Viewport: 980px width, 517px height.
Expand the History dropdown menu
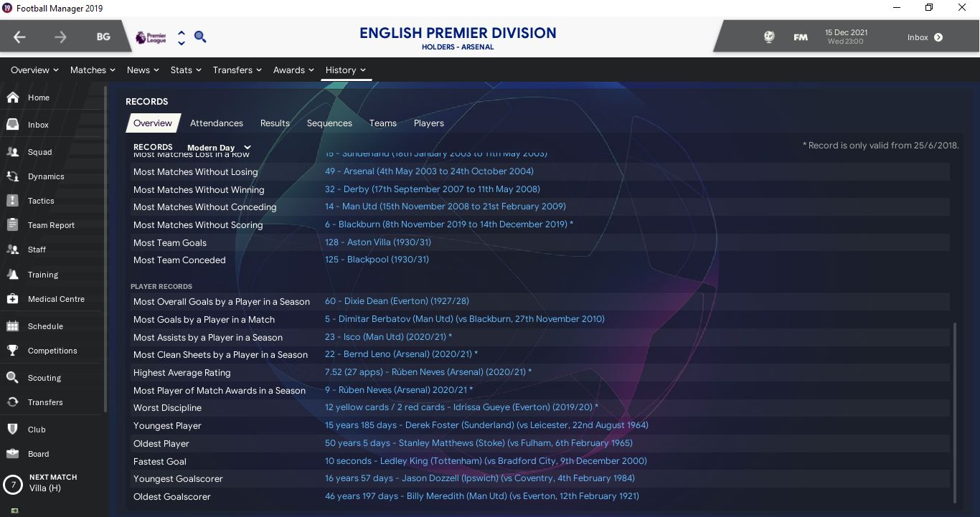[346, 70]
